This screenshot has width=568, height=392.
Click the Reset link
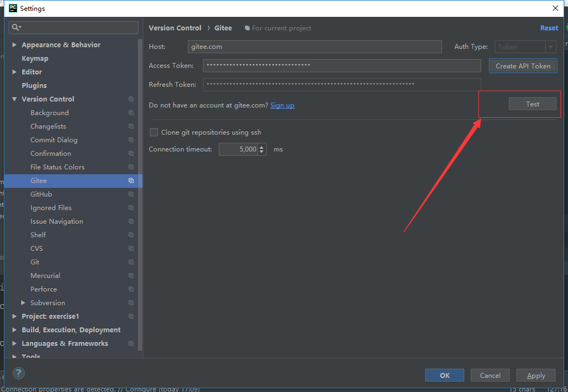(549, 28)
